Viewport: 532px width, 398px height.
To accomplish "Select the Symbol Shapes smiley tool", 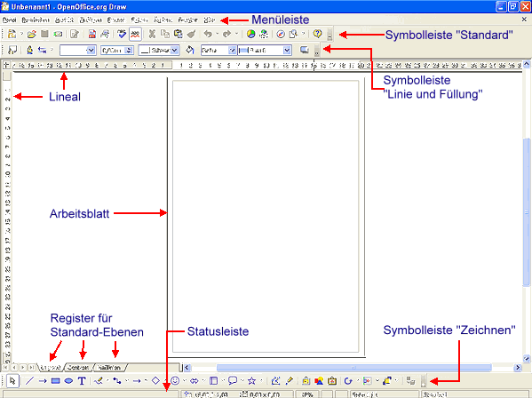I will [175, 381].
